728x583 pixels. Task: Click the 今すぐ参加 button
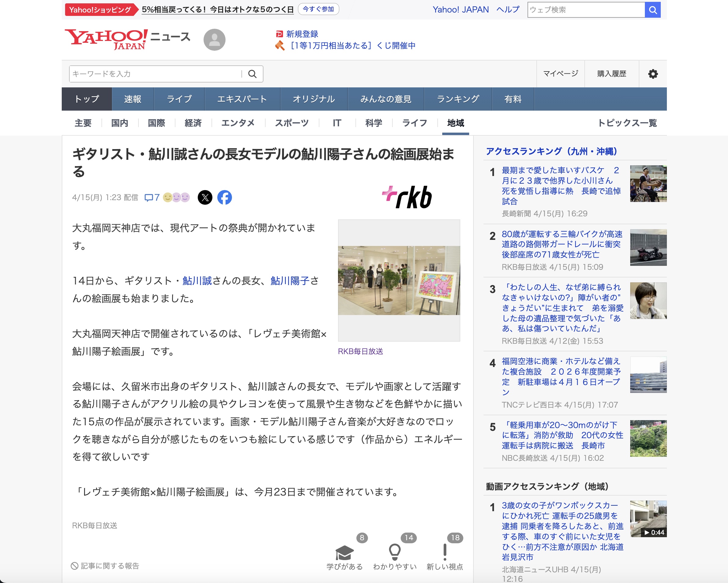click(x=318, y=9)
